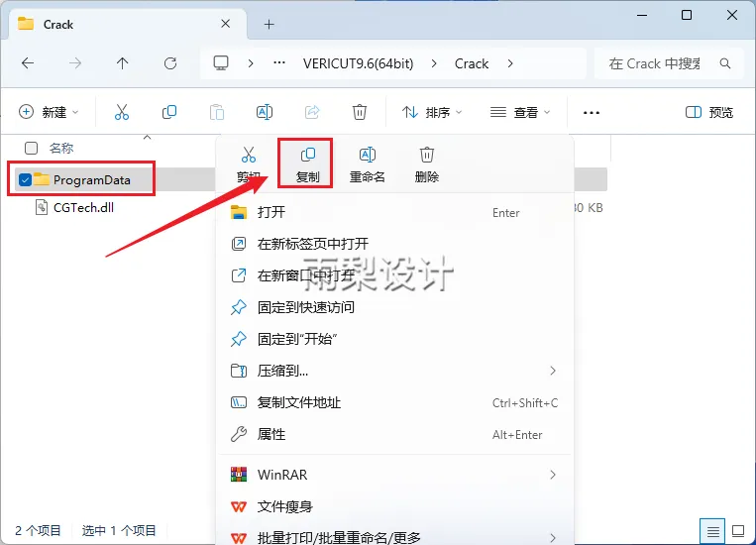Expand the chevron after VERICUT9.6(64bit)

[x=434, y=63]
